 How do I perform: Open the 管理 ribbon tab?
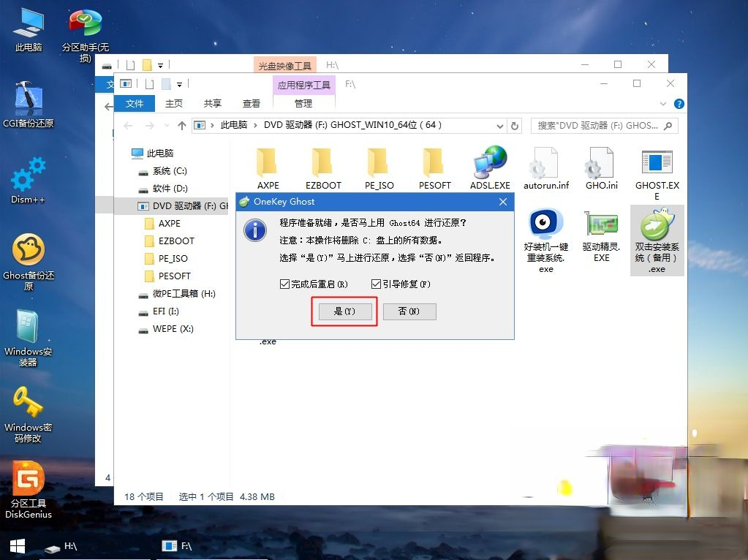pyautogui.click(x=303, y=104)
